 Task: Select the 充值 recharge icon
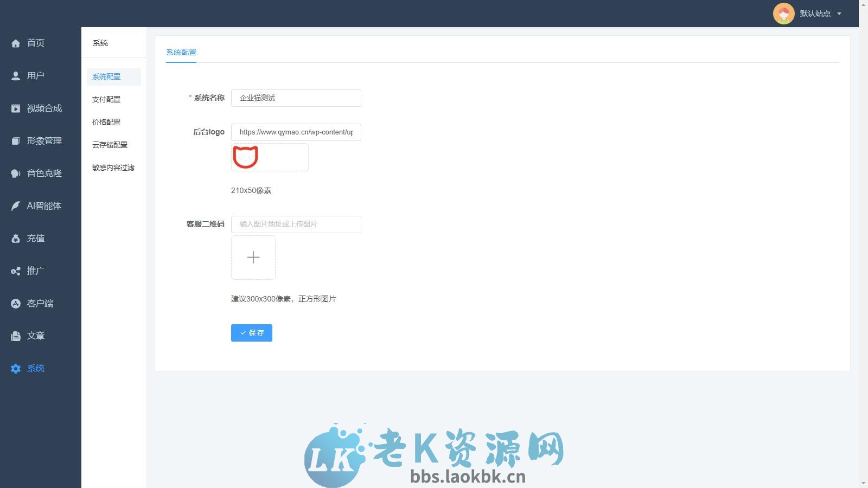coord(16,239)
